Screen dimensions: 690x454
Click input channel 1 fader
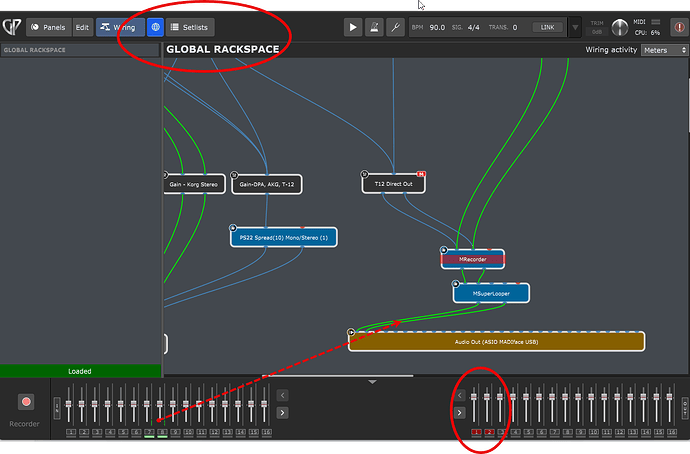pos(69,404)
